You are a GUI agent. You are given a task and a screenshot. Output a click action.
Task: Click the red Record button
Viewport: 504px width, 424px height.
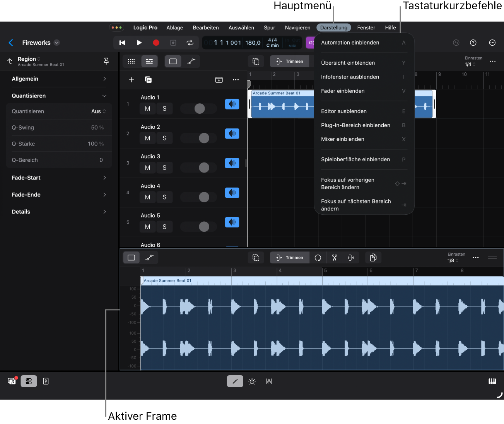point(156,43)
